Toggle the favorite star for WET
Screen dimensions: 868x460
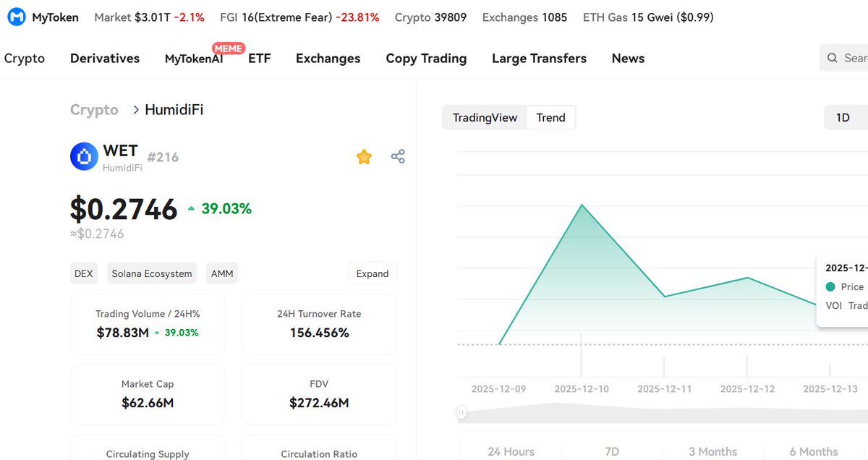[364, 156]
